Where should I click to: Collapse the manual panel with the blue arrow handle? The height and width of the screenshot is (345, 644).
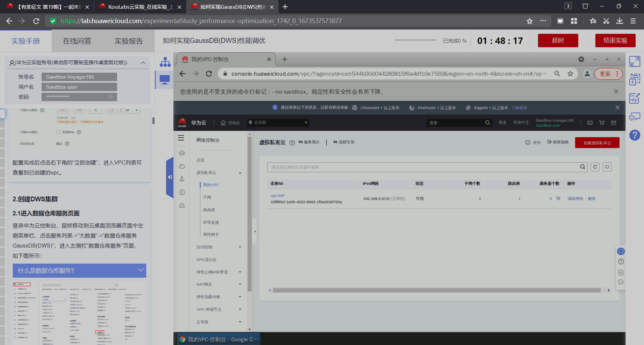[x=170, y=177]
